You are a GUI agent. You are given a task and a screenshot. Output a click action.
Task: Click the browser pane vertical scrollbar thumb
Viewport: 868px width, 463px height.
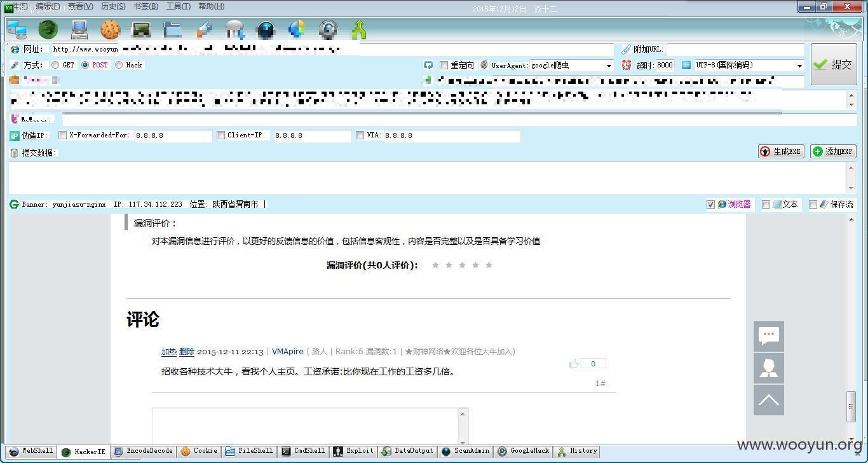click(x=851, y=407)
